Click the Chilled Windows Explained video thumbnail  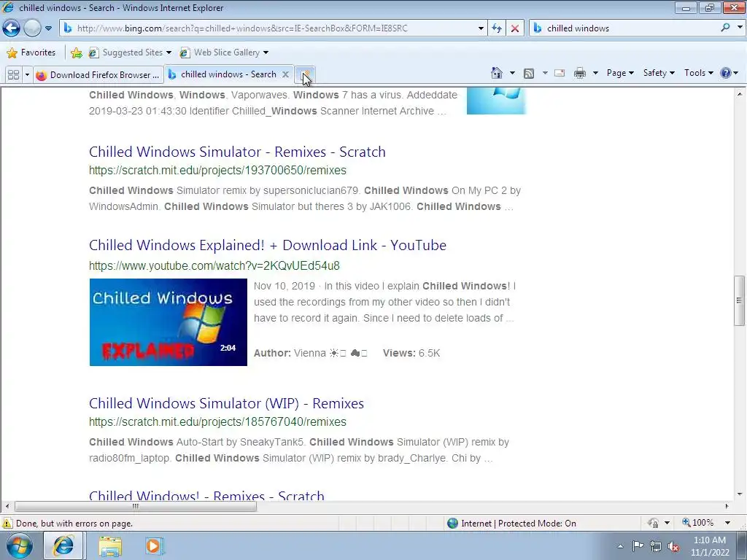click(x=169, y=322)
